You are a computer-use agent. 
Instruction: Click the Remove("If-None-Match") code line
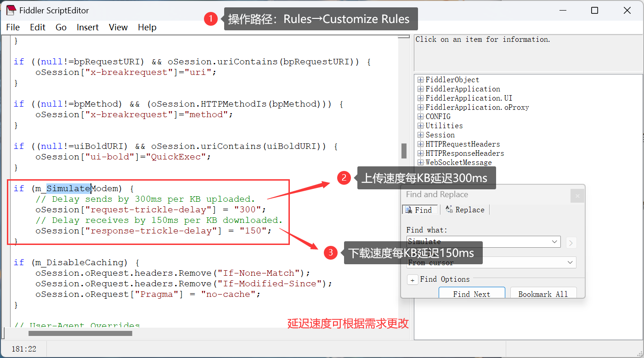coord(173,273)
